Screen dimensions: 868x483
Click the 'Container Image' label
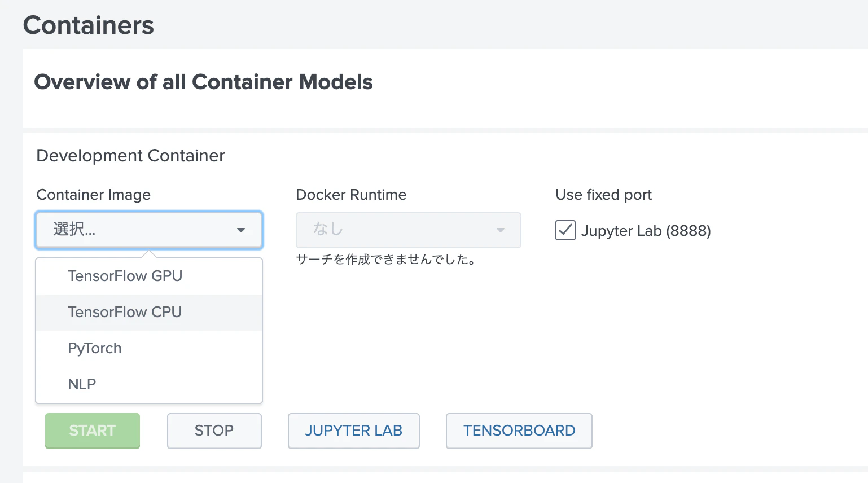coord(94,195)
